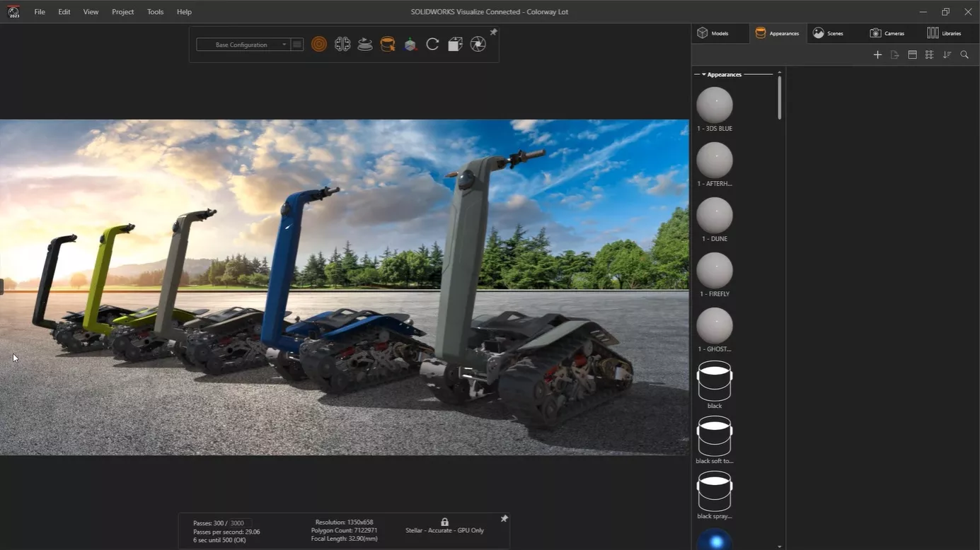Open the File menu
The width and height of the screenshot is (980, 550).
[x=40, y=12]
